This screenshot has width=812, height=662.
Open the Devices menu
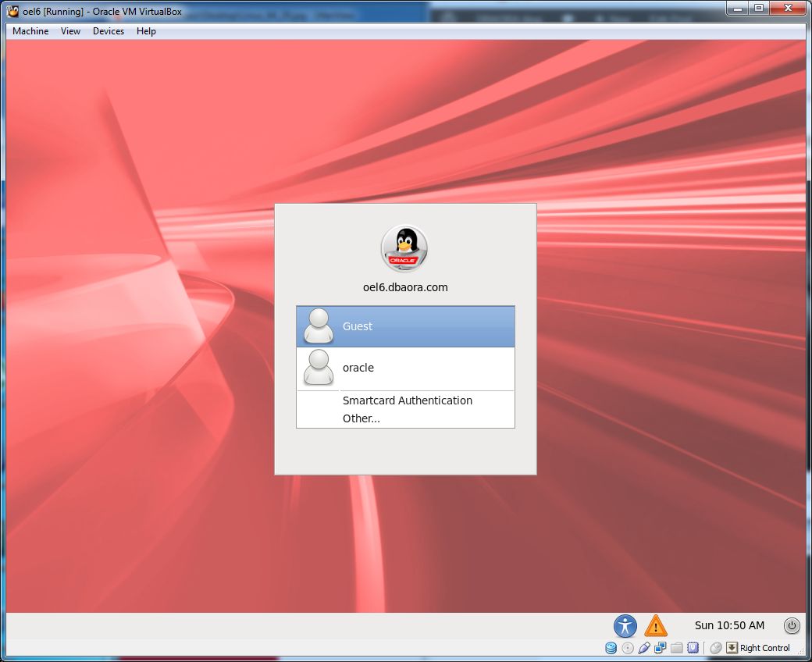(109, 31)
